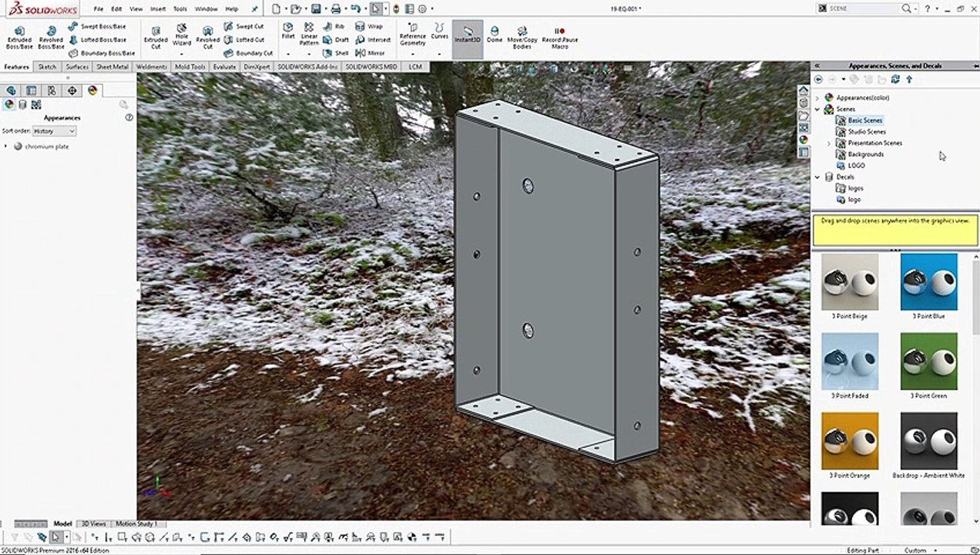Screen dimensions: 980x555
Task: Open the 3D Views tab
Action: pyautogui.click(x=94, y=524)
